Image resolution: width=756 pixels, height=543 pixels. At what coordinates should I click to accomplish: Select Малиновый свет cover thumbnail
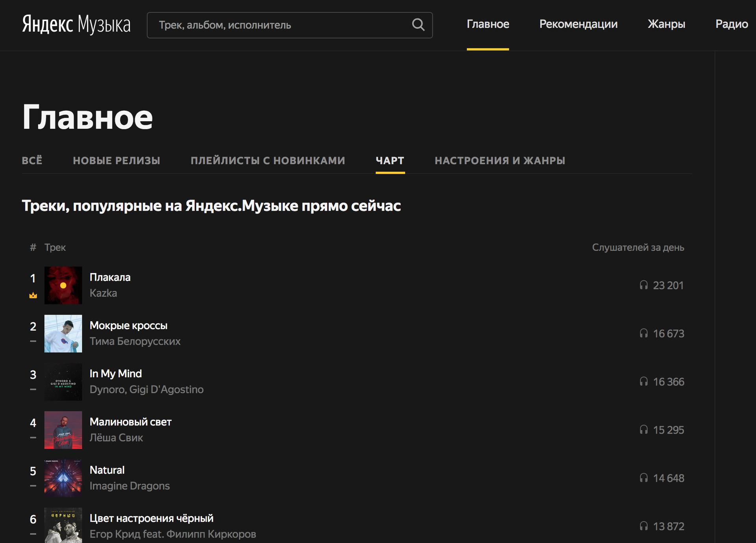(x=63, y=430)
